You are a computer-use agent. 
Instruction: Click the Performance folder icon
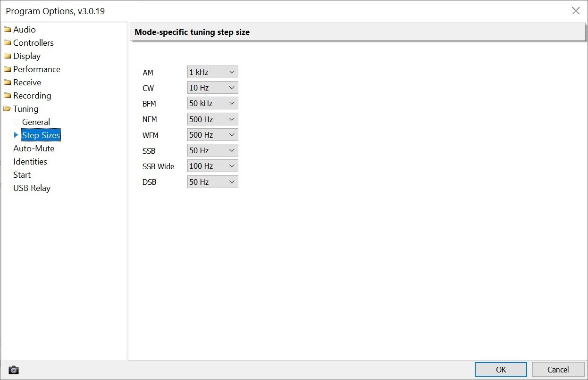(x=7, y=69)
